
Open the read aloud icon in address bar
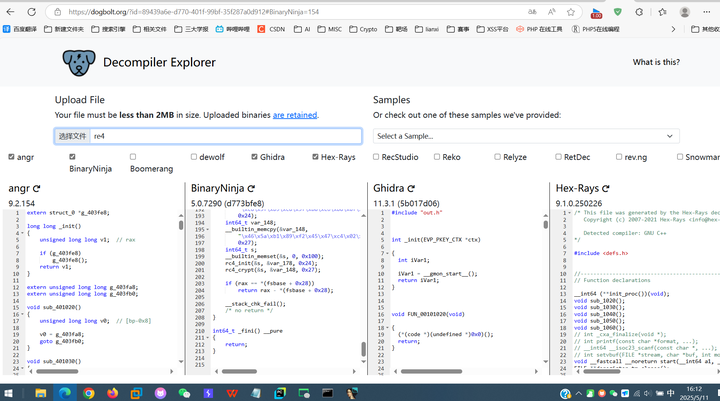[x=551, y=12]
